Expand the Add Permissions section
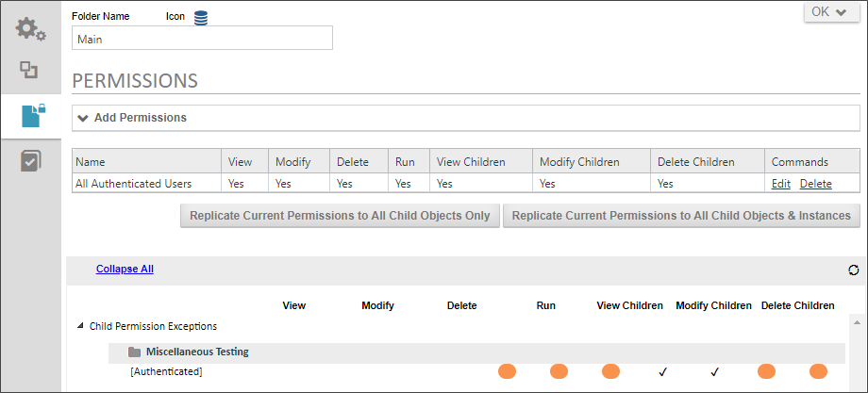 (x=132, y=118)
